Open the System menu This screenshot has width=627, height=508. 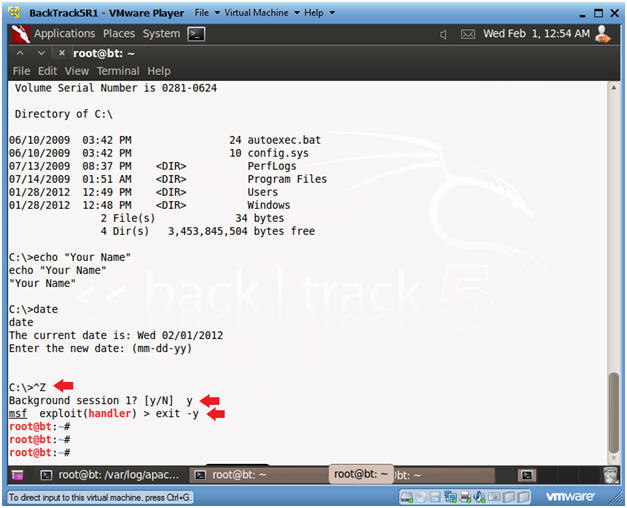coord(161,34)
